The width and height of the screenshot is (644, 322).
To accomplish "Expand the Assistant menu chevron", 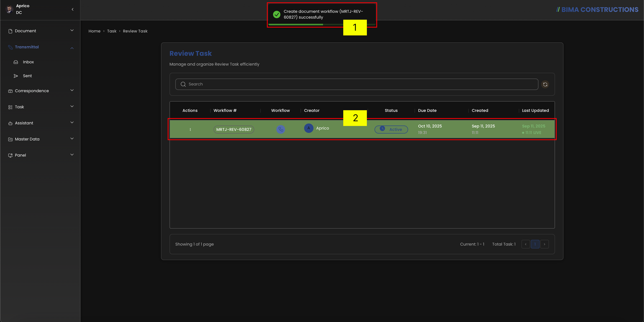I will pyautogui.click(x=72, y=122).
